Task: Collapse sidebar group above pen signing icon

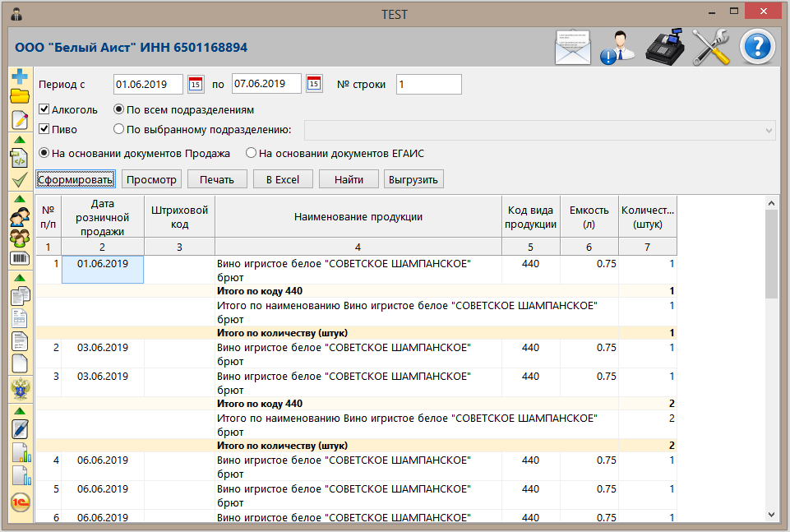Action: (20, 411)
